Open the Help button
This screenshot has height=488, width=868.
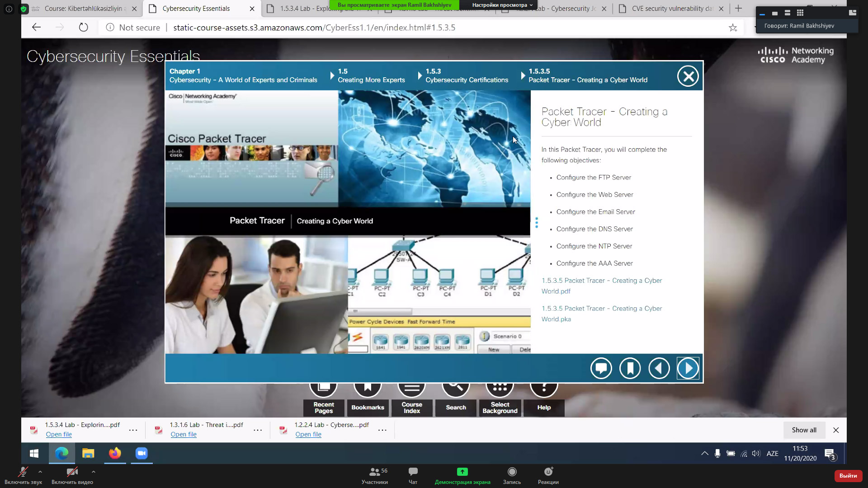click(x=543, y=407)
